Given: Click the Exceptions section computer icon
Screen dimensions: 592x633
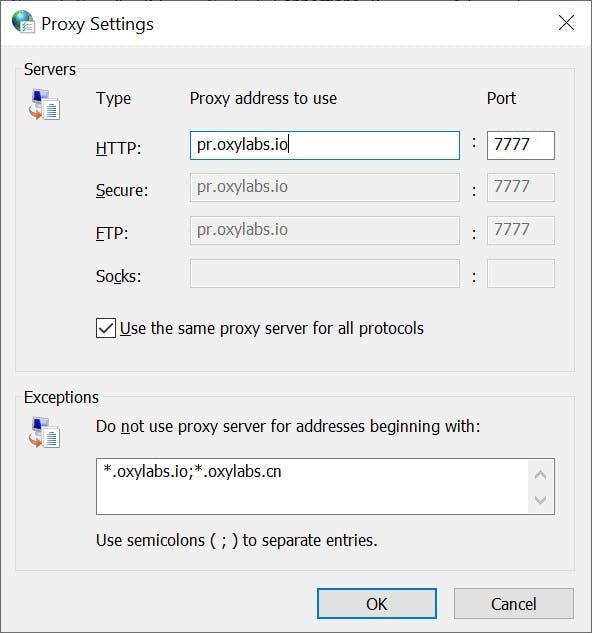Looking at the screenshot, I should click(x=44, y=432).
